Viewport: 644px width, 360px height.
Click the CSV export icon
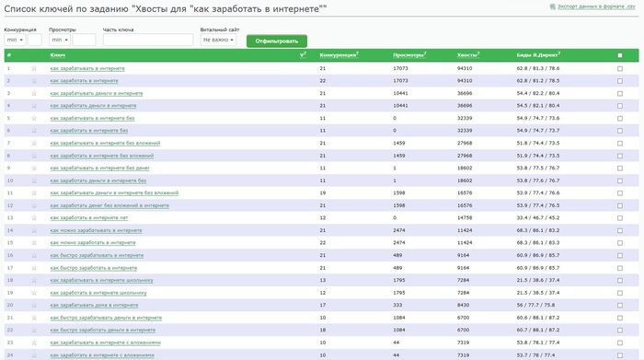tap(552, 6)
